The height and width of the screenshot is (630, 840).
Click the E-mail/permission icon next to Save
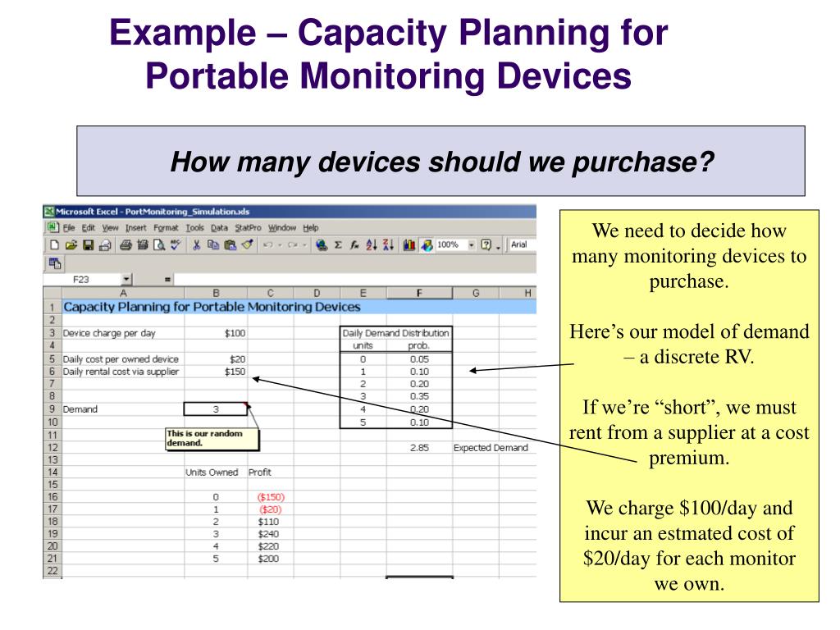pos(106,244)
